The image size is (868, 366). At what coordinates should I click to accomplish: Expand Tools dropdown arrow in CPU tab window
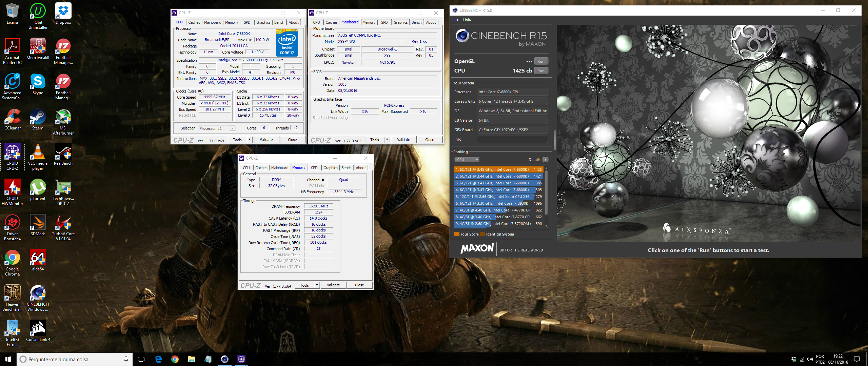click(250, 140)
